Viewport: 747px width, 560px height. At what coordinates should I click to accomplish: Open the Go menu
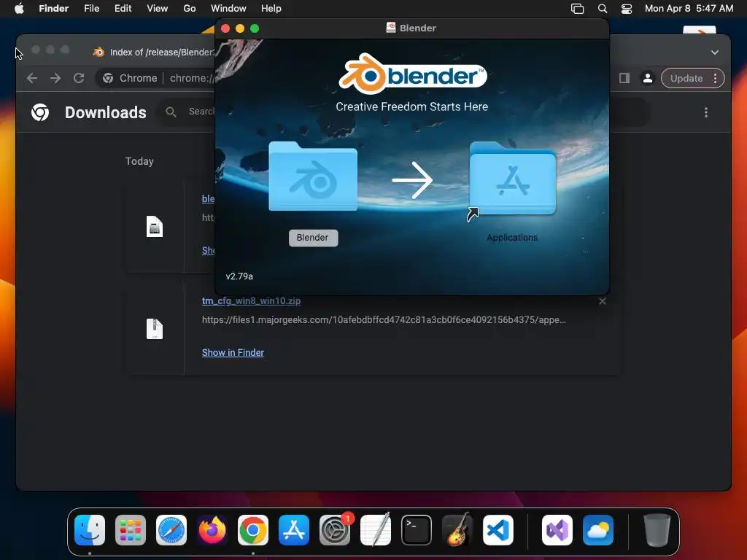(190, 9)
